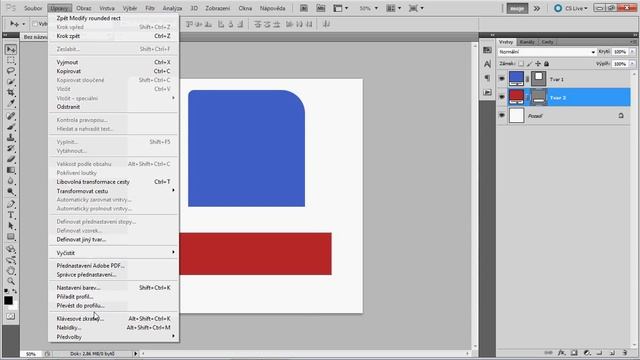This screenshot has width=640, height=360.
Task: Select the Zoom magnifier tool
Action: 11,281
